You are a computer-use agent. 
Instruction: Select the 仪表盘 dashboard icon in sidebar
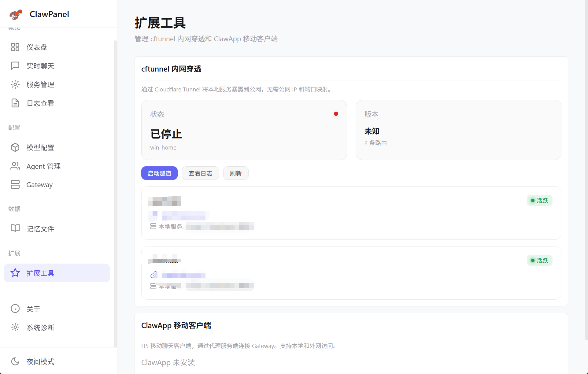click(15, 47)
